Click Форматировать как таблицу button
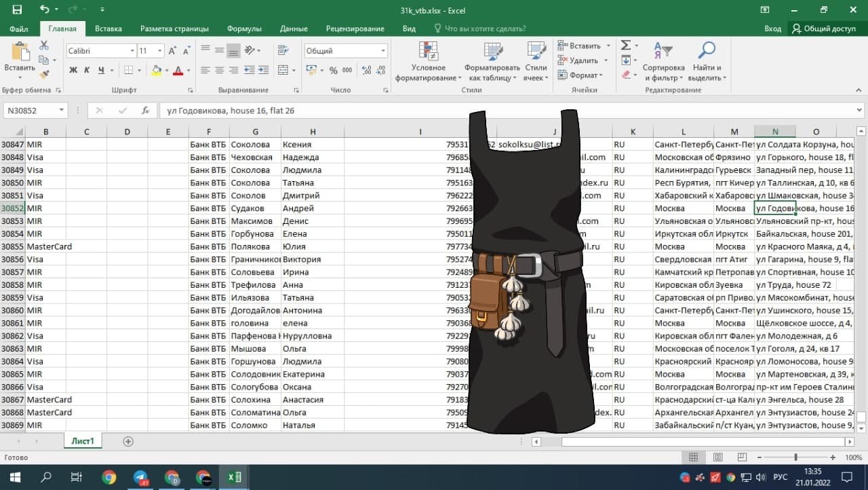This screenshot has width=868, height=490. 492,61
